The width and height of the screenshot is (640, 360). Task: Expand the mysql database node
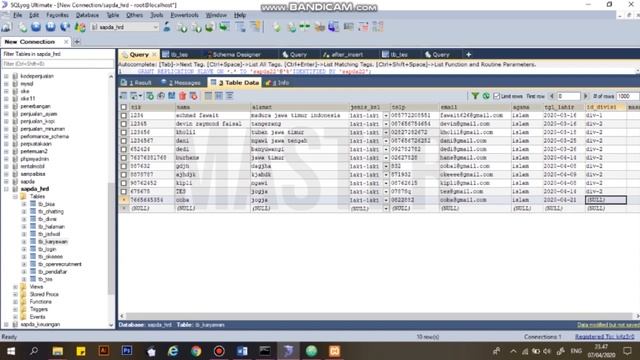point(6,84)
